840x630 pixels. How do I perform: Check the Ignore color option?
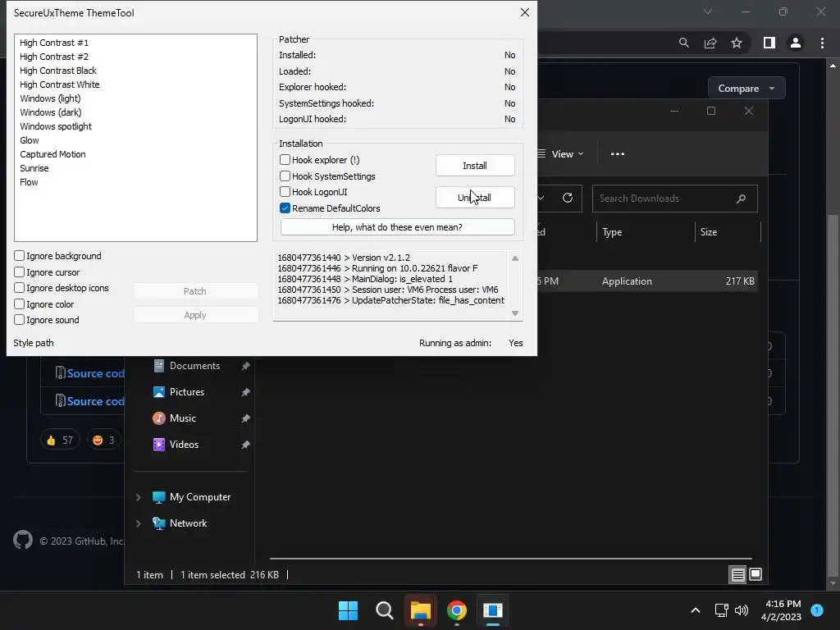[x=20, y=304]
